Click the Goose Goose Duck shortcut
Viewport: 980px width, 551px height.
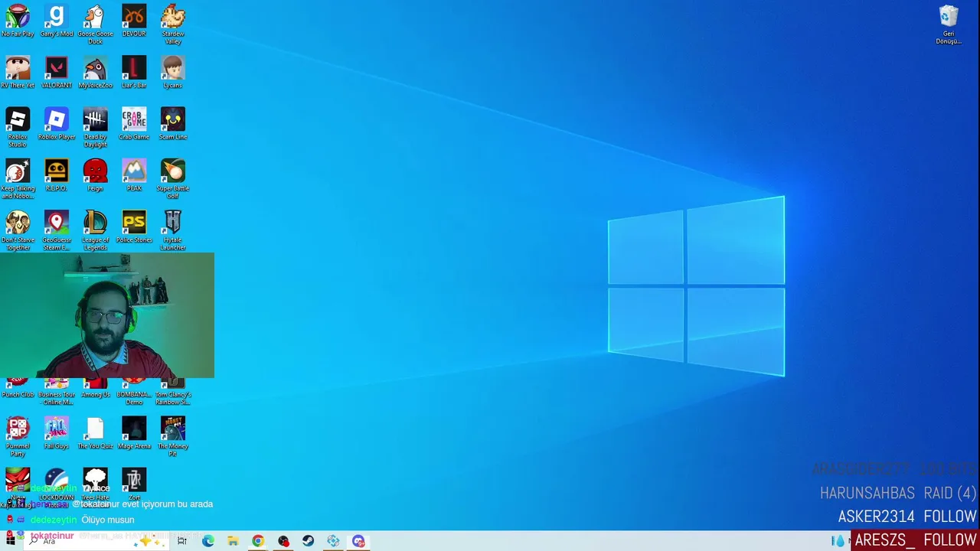[95, 24]
